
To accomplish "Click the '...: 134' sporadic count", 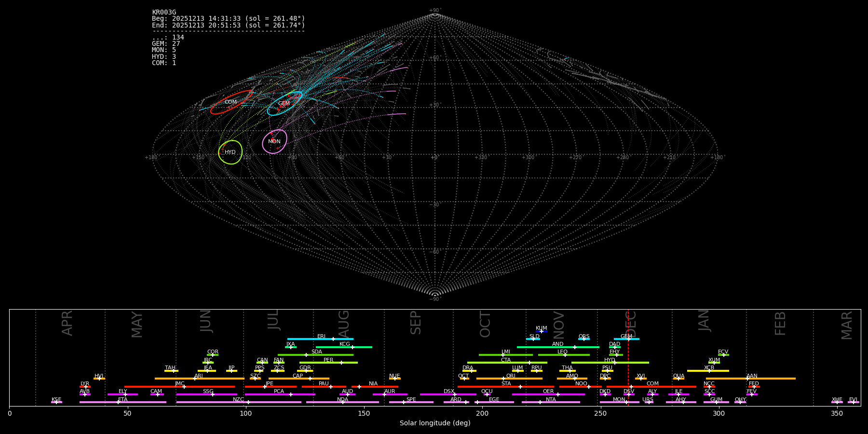I will tap(168, 38).
